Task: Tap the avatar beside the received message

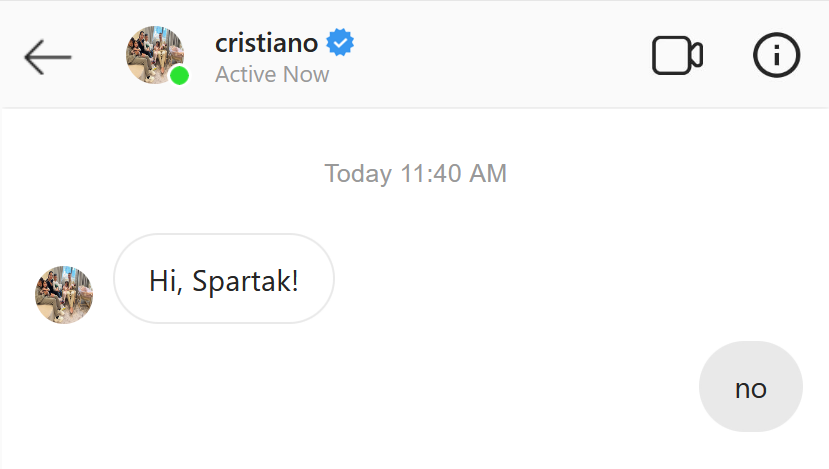Action: 64,295
